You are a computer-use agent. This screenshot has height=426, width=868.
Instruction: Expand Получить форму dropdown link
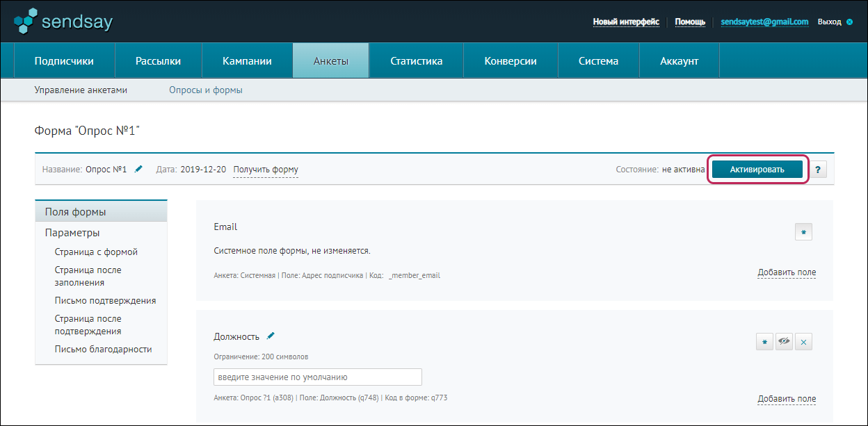266,170
